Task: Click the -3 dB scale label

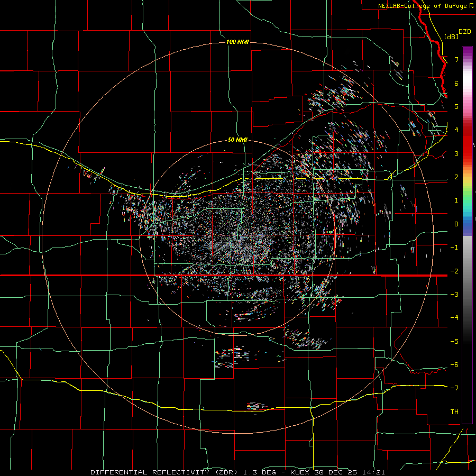Action: click(454, 294)
